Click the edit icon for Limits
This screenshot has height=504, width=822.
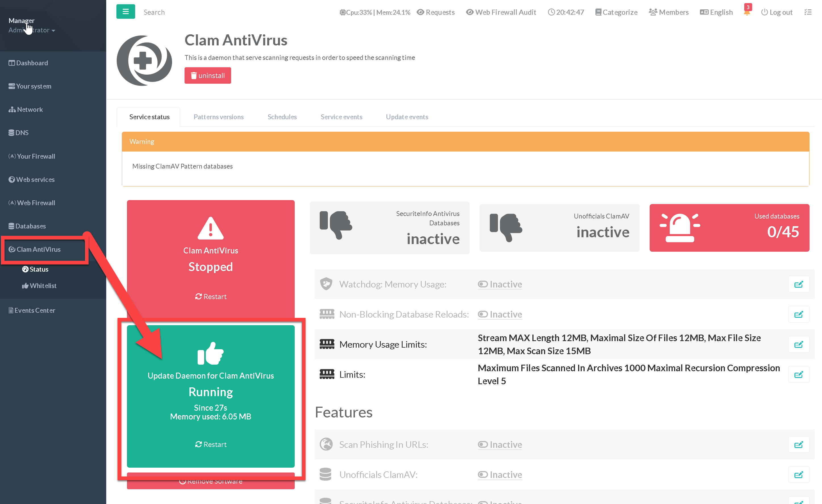pos(798,375)
